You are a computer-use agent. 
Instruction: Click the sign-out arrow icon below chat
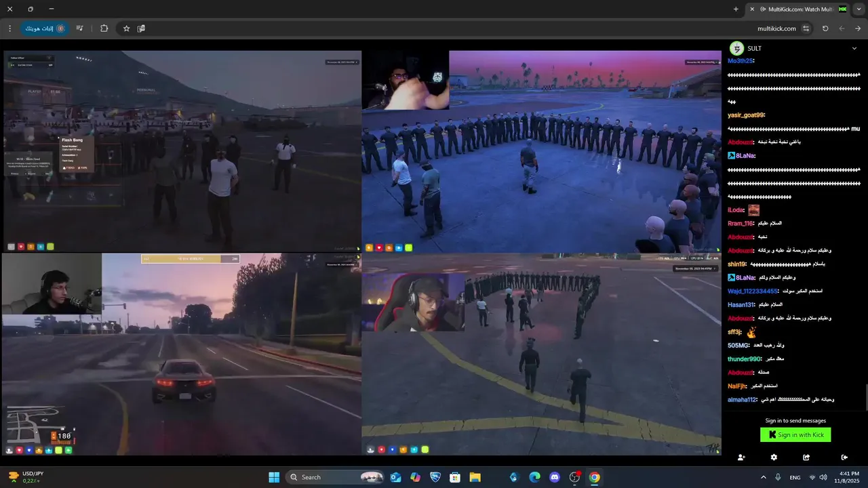tap(844, 457)
